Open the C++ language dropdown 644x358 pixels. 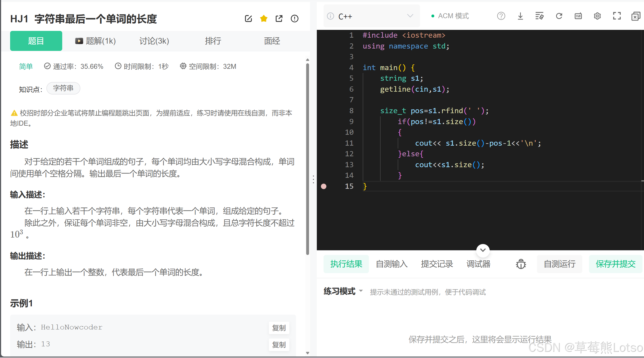pos(371,16)
